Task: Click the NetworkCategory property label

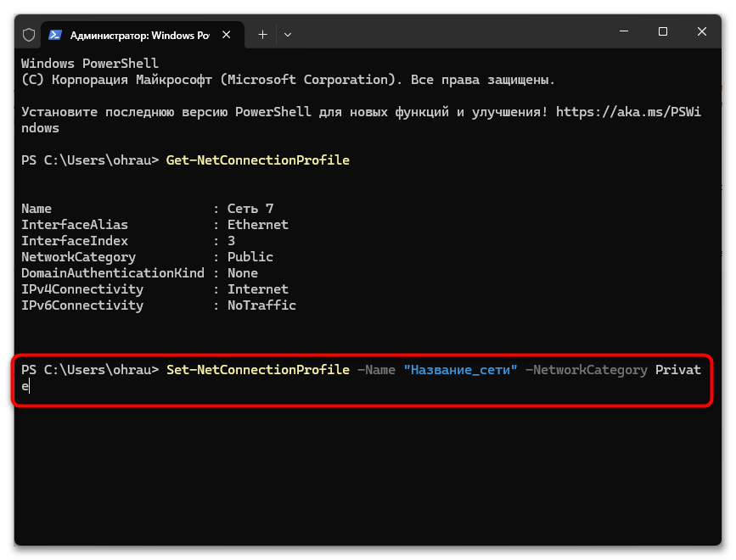Action: (x=78, y=257)
